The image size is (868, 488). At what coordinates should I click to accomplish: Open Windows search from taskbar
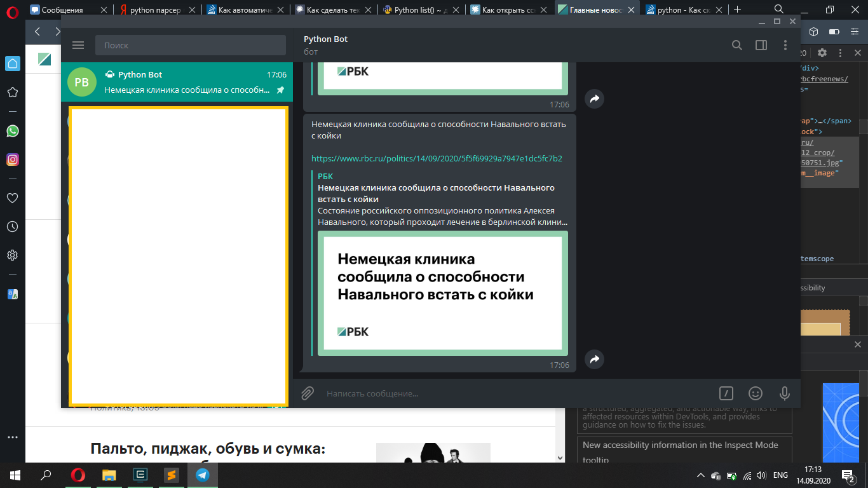click(x=46, y=475)
